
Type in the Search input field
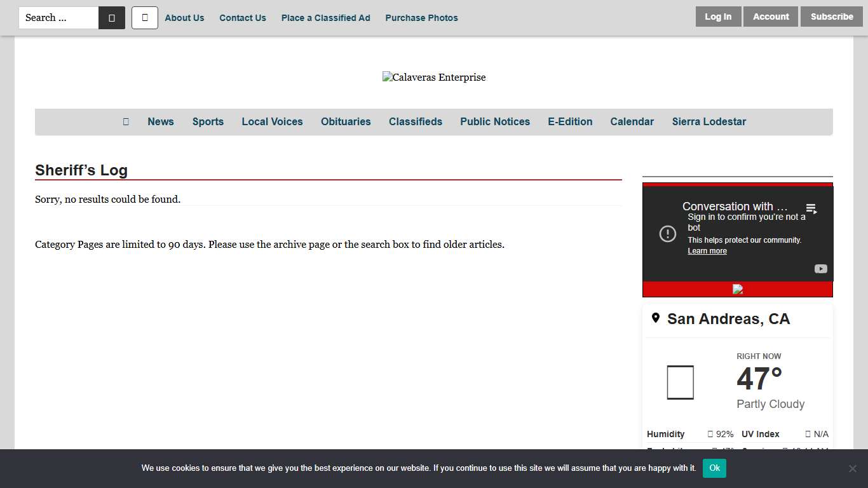[59, 18]
